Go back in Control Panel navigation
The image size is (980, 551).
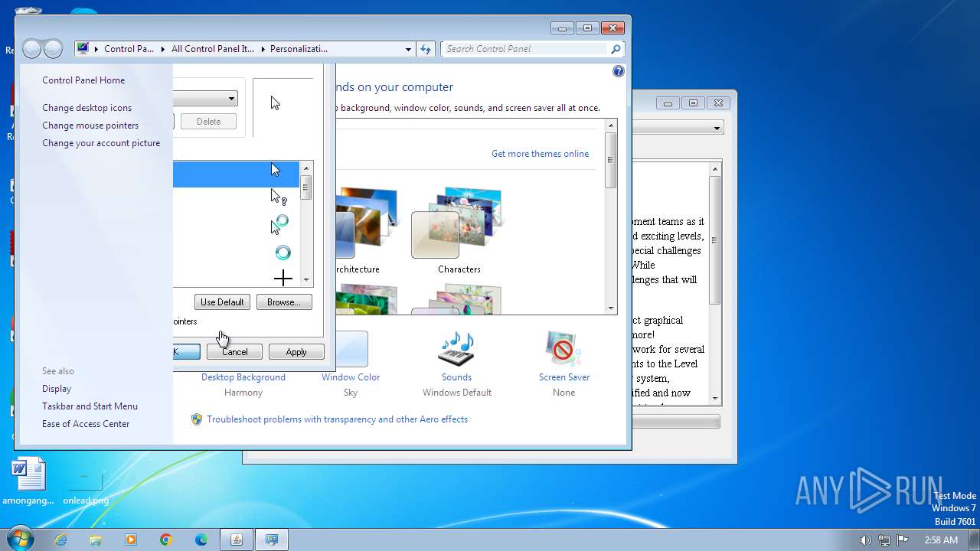[x=32, y=50]
